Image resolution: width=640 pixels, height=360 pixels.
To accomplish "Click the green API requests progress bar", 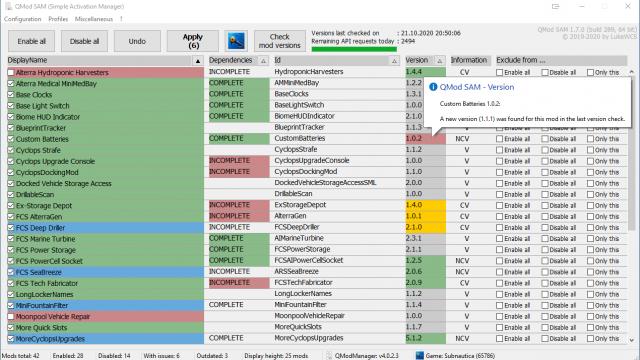I will (x=354, y=49).
